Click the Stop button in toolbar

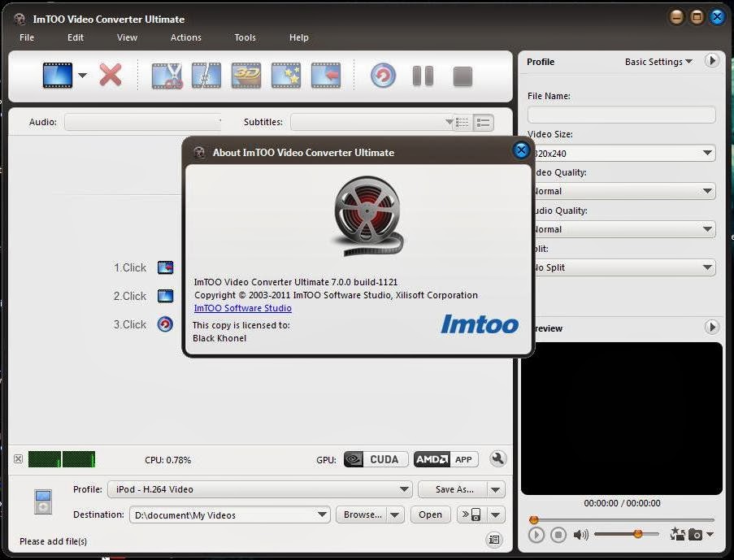coord(463,76)
